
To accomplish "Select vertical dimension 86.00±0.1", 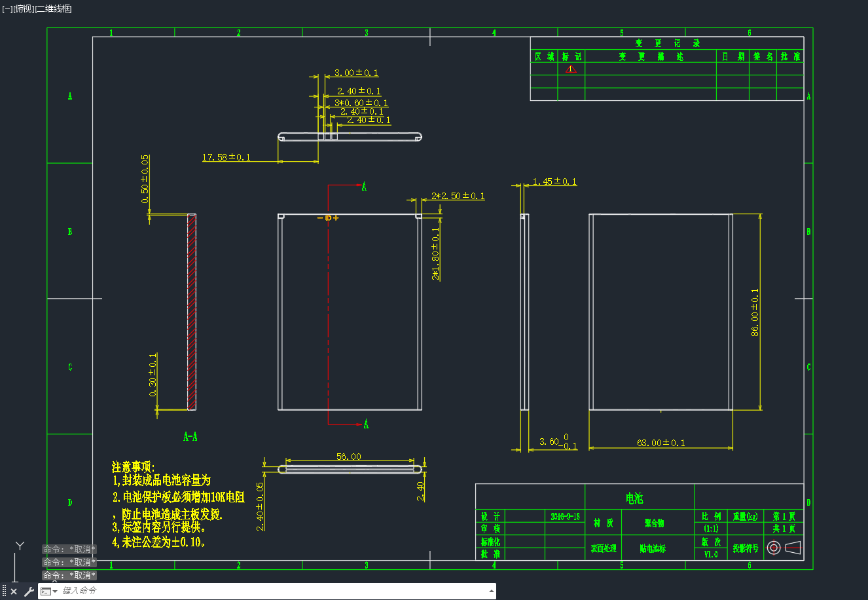I will [755, 312].
